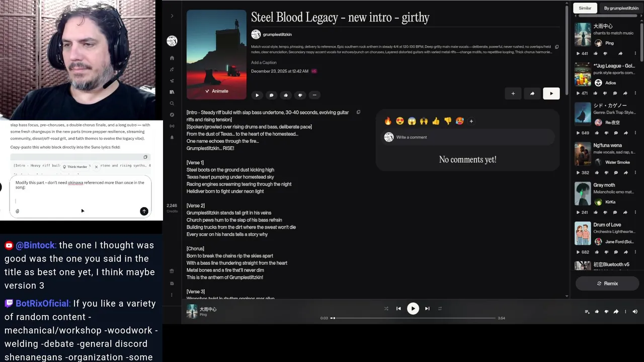The image size is (644, 362).
Task: Animate the Steel Blood Legacy cover art
Action: coord(216,91)
